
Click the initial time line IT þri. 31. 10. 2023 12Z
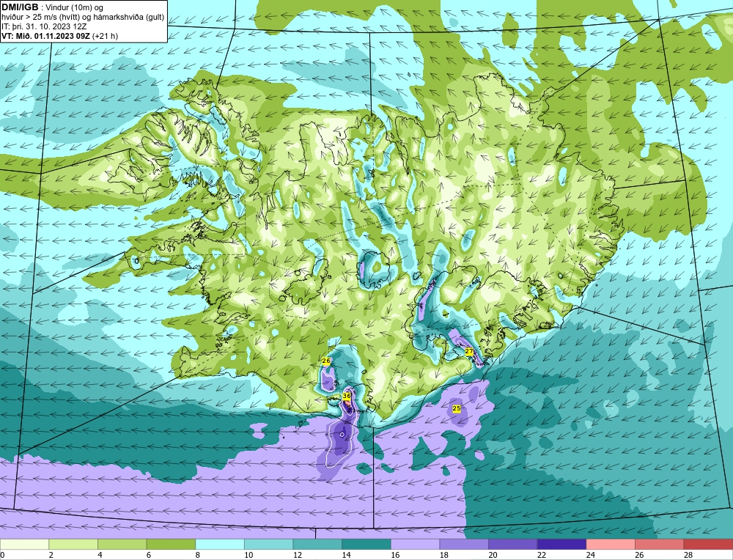pyautogui.click(x=44, y=26)
